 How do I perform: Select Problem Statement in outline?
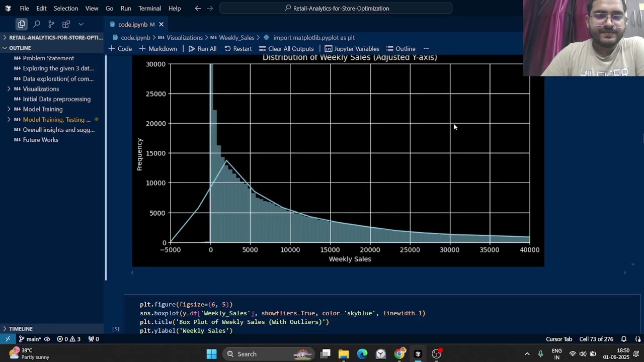coord(48,58)
